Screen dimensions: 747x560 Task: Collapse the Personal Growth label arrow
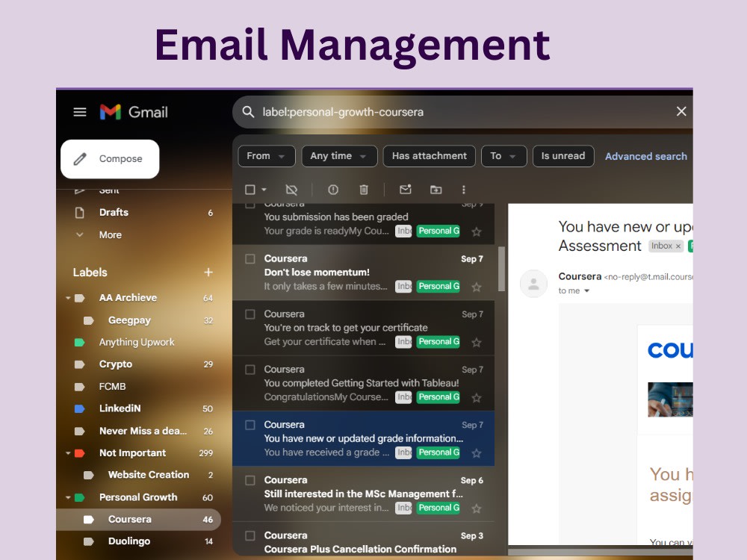pos(68,497)
